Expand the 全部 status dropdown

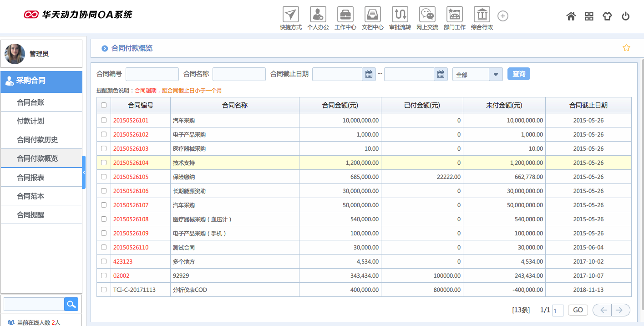496,74
